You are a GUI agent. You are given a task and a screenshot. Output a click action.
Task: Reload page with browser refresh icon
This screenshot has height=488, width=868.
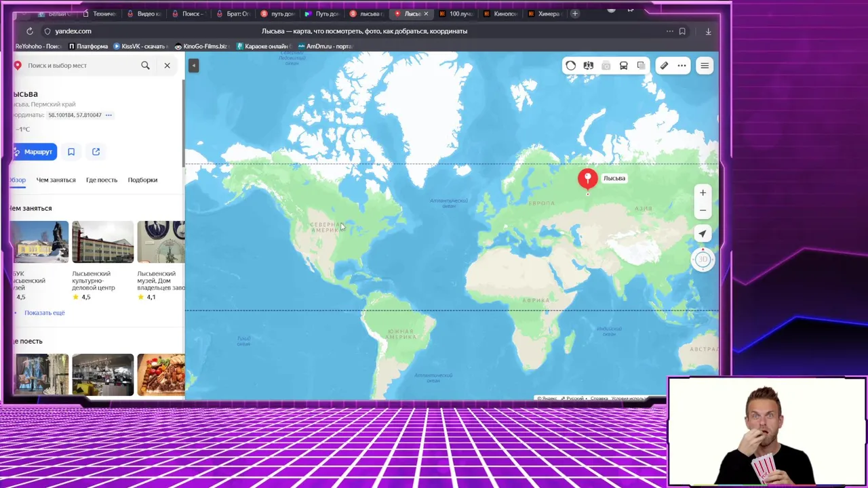[x=30, y=31]
